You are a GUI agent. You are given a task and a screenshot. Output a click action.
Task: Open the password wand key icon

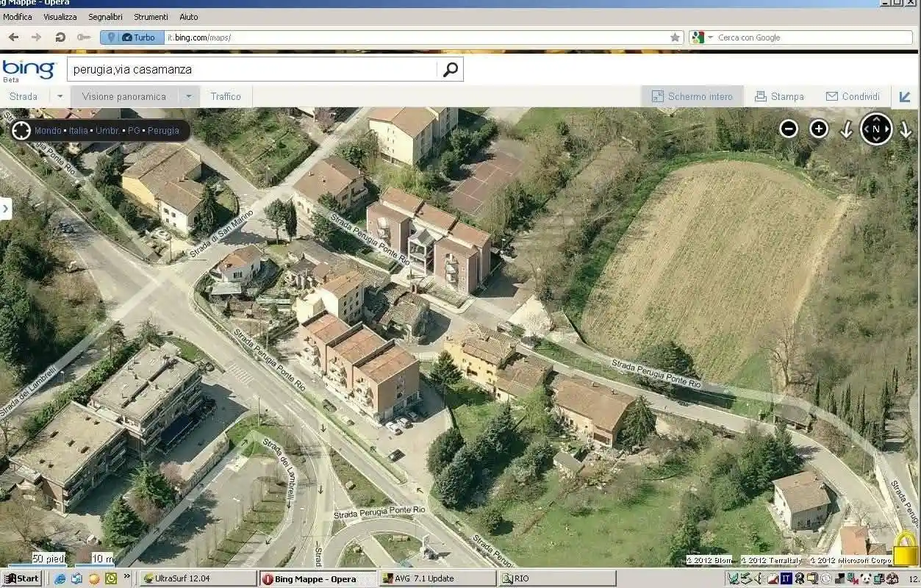(x=84, y=37)
